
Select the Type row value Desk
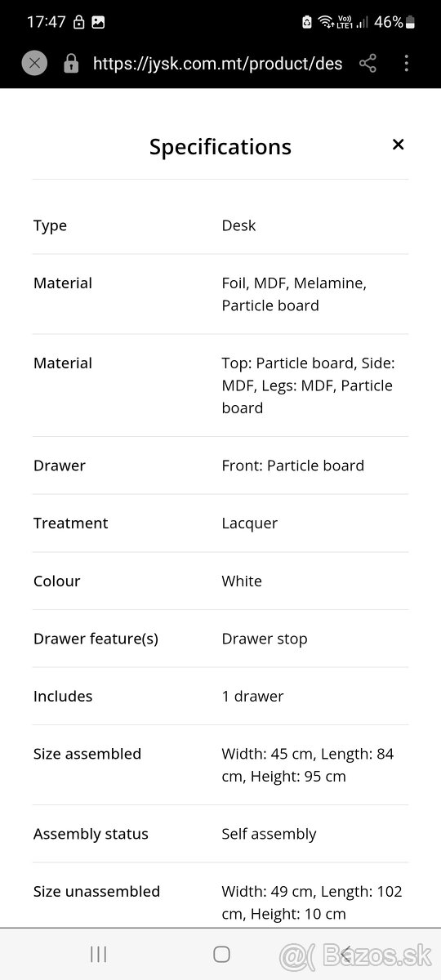[x=238, y=225]
